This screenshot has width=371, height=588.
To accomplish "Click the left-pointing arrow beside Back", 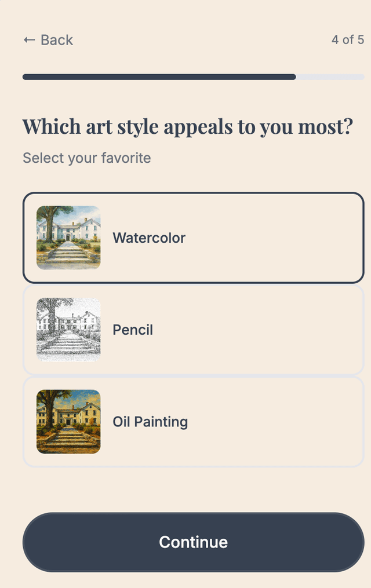I will (28, 39).
